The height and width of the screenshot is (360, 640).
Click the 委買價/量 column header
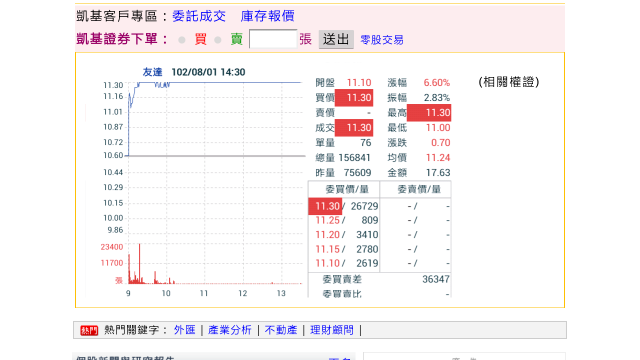[347, 189]
